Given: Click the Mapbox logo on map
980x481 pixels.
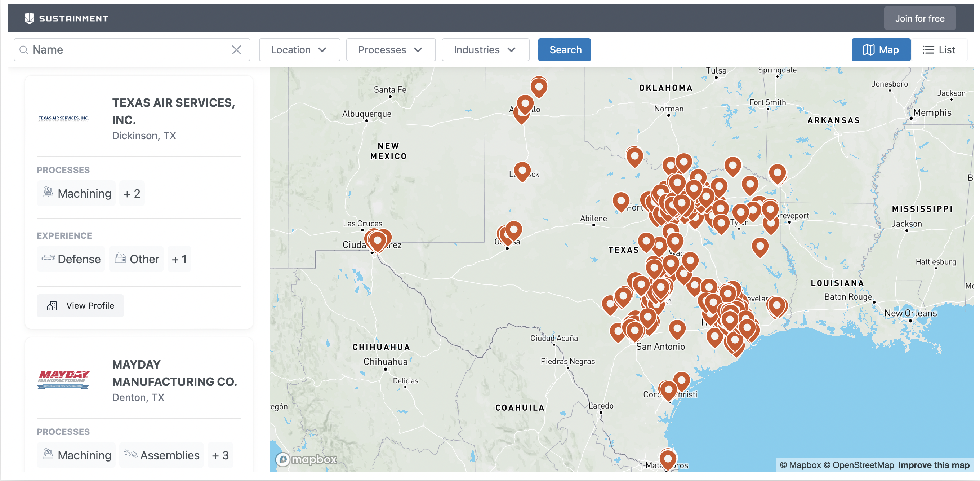Looking at the screenshot, I should point(306,459).
